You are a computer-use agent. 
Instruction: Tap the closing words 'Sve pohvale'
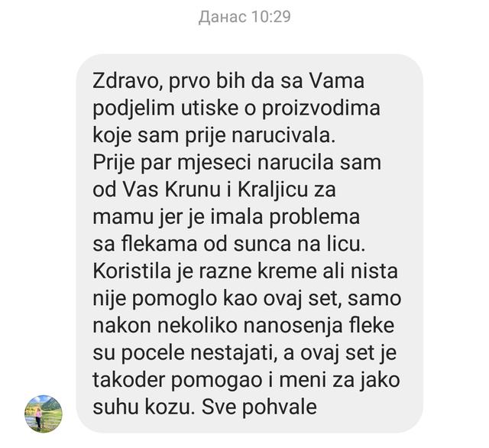coord(259,407)
